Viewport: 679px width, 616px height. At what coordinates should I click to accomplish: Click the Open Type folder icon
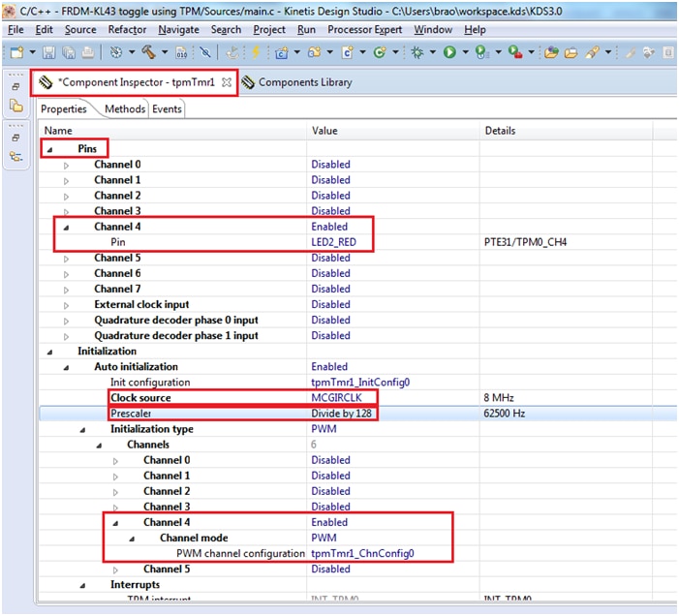point(551,52)
